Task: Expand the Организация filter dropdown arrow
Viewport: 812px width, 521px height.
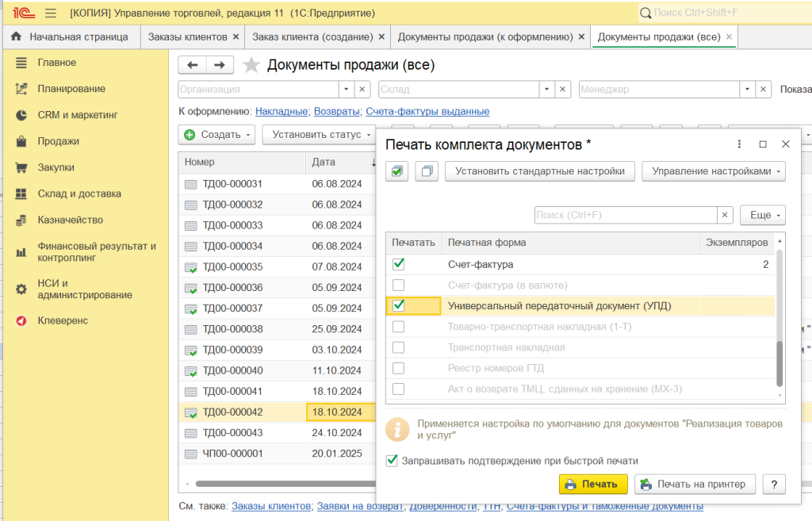Action: coord(347,89)
